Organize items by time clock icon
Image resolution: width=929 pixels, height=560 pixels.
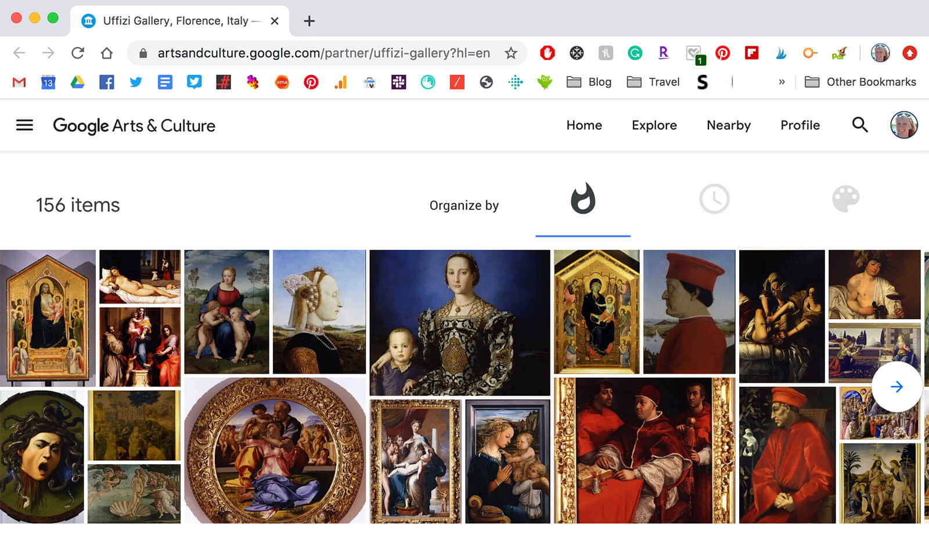[x=714, y=199]
